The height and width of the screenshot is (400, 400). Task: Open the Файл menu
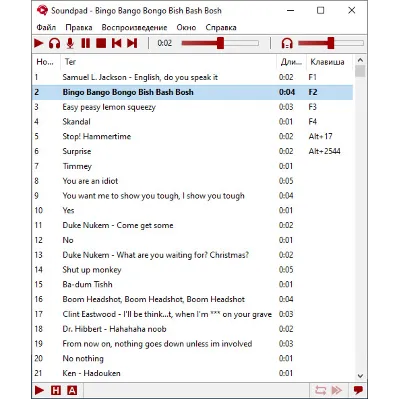(46, 27)
